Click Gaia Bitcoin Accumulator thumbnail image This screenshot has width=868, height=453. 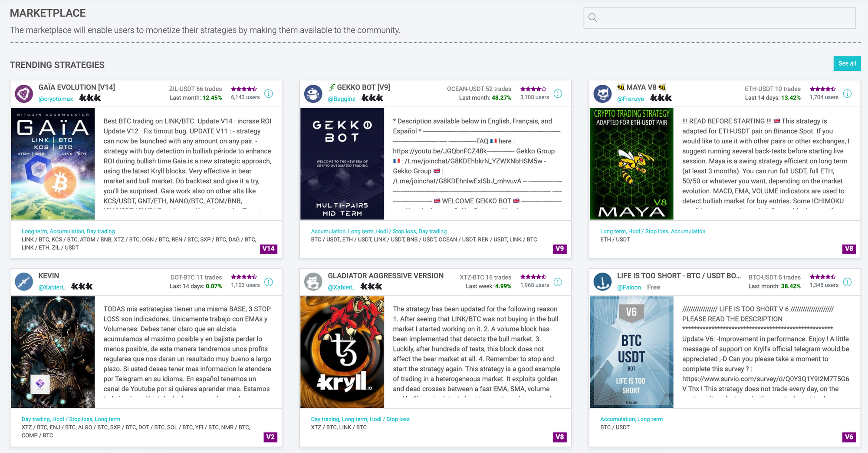coord(53,164)
